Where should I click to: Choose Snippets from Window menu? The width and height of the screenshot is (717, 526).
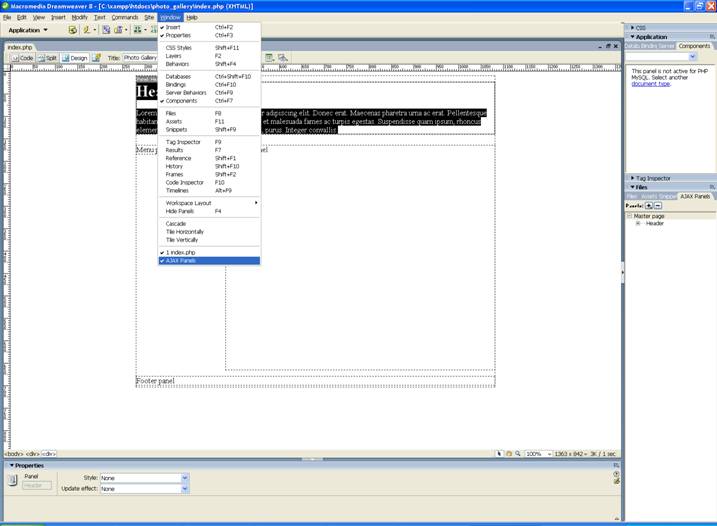[209, 129]
